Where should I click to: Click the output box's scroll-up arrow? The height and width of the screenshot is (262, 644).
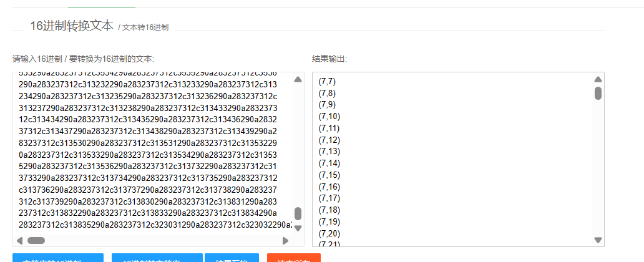pos(598,79)
